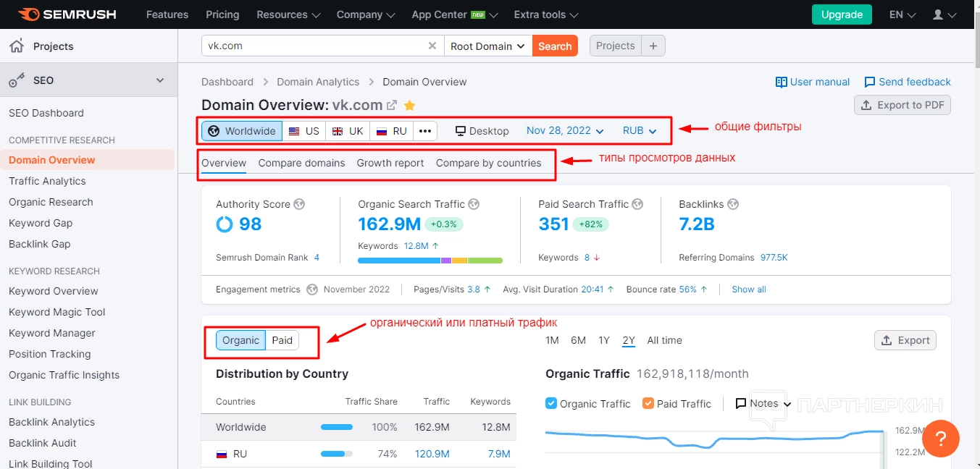Click Export to PDF button
This screenshot has width=980, height=469.
[902, 105]
